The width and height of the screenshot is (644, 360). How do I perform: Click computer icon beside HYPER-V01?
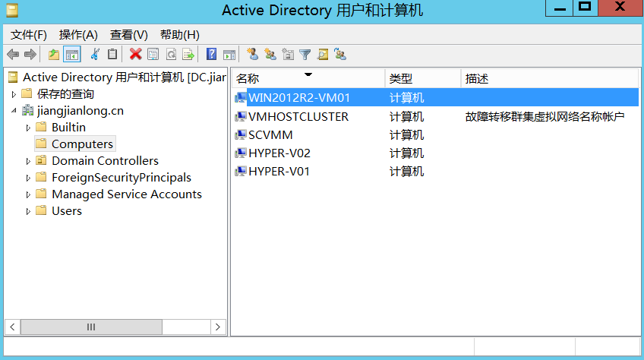[240, 172]
